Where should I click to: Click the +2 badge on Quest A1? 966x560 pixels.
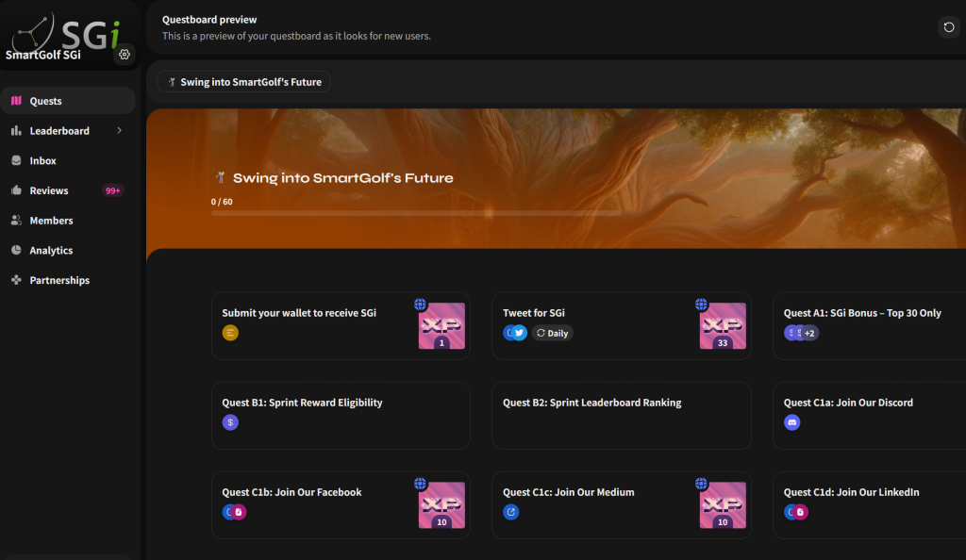tap(809, 333)
